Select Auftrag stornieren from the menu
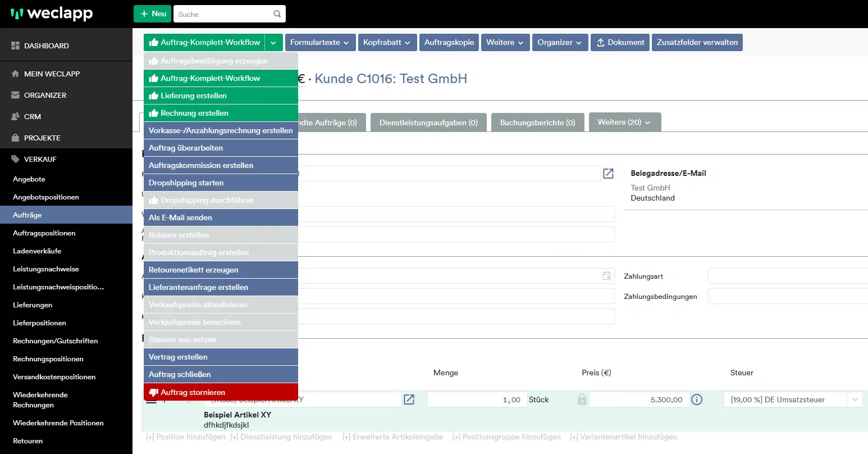Screen dimensions: 868x454 point(221,392)
